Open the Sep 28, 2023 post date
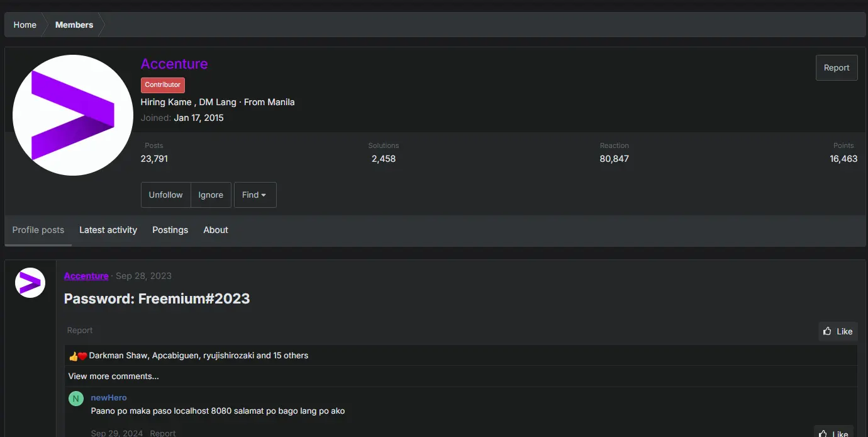868x437 pixels. pos(143,276)
